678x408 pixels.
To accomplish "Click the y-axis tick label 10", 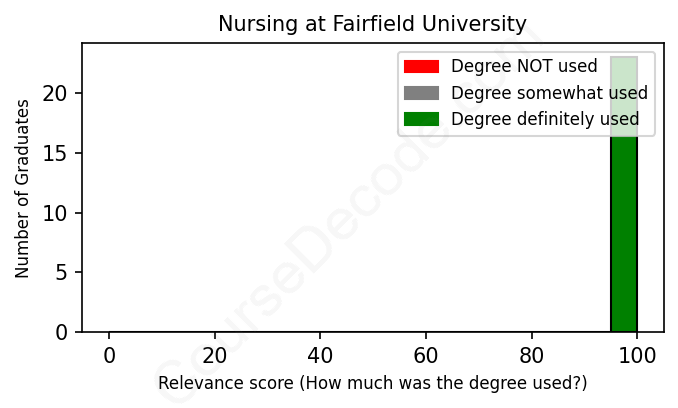I will point(57,213).
